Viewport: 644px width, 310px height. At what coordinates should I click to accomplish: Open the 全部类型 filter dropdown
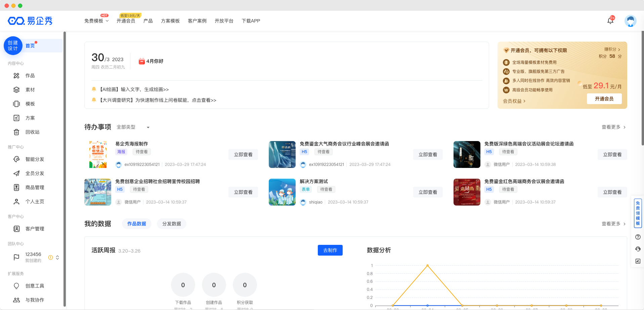pyautogui.click(x=133, y=127)
